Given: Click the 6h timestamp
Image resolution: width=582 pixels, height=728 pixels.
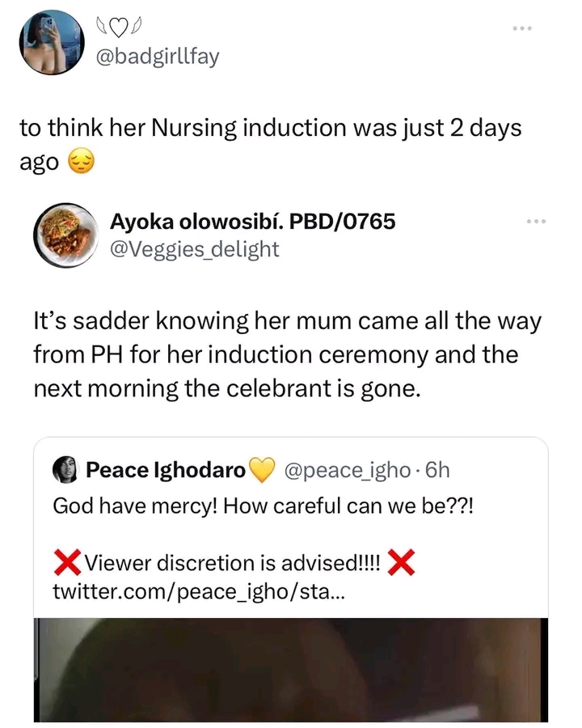Looking at the screenshot, I should pos(436,469).
